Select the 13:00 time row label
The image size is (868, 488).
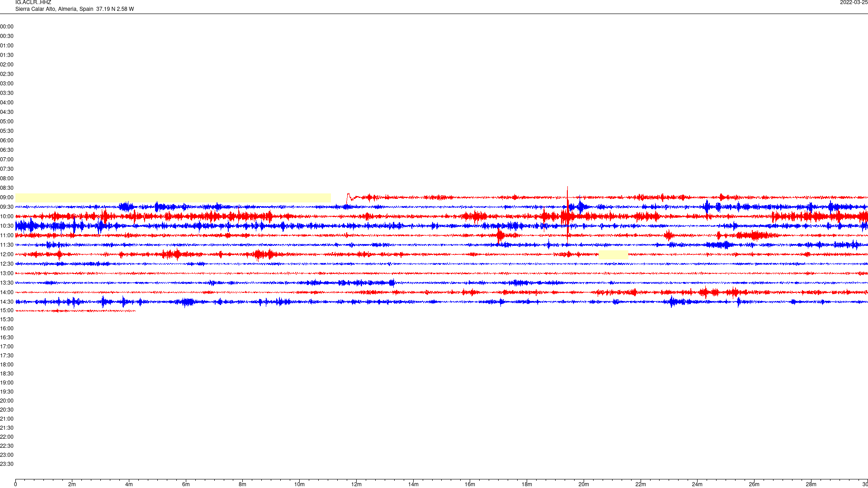click(7, 273)
